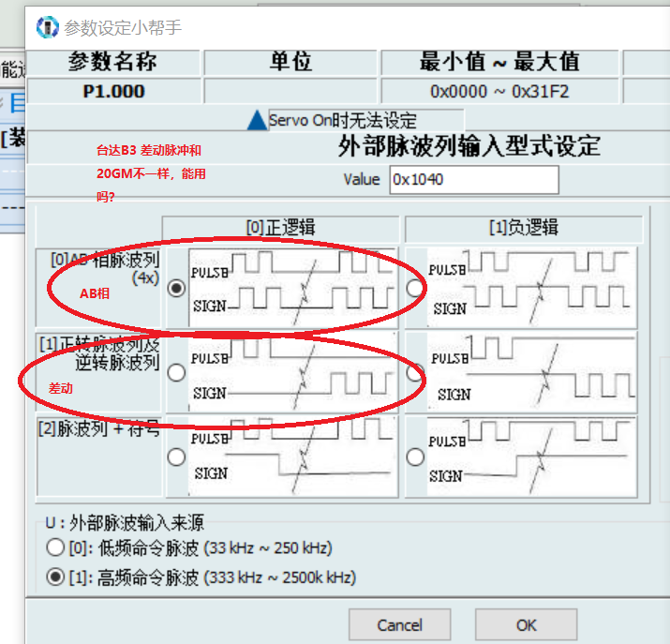Click the P1.000 parameter name cell

click(x=114, y=91)
